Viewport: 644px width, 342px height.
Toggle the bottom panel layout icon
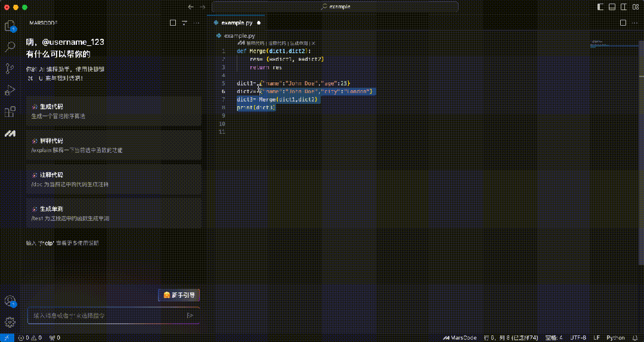pos(612,7)
